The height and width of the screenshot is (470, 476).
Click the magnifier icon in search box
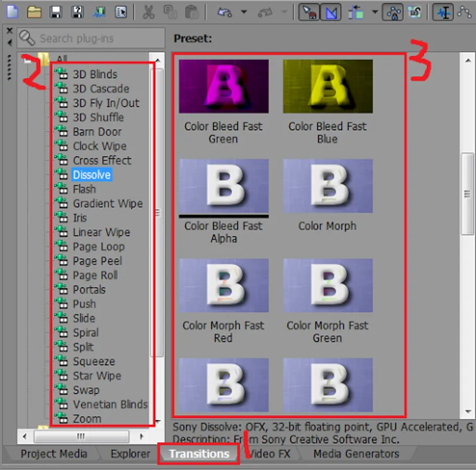click(27, 38)
